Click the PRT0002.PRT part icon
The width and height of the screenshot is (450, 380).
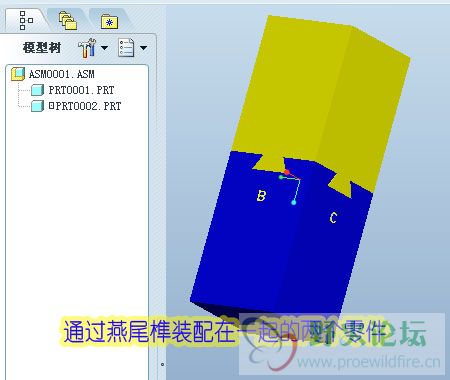pyautogui.click(x=37, y=106)
